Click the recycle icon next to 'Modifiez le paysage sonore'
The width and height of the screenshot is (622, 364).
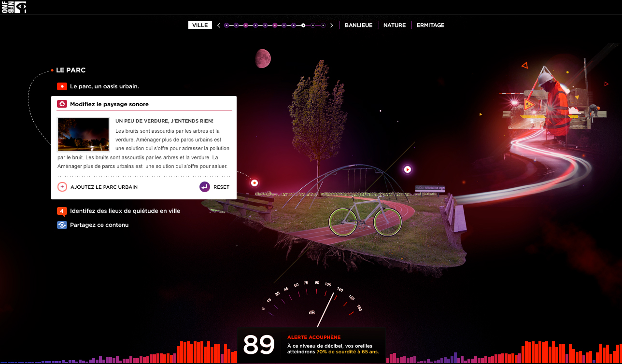62,104
